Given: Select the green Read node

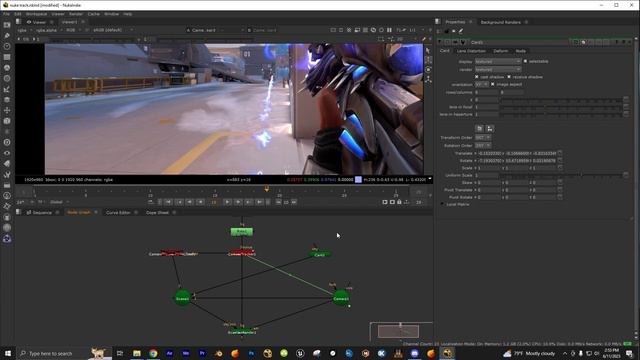Looking at the screenshot, I should click(x=242, y=232).
